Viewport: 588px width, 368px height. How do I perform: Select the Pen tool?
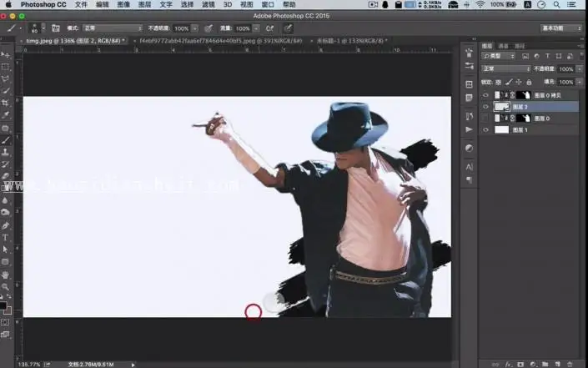(x=5, y=225)
